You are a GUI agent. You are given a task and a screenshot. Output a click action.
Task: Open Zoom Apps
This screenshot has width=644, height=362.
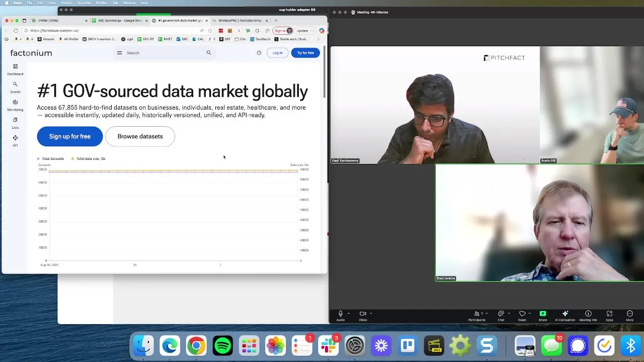609,315
